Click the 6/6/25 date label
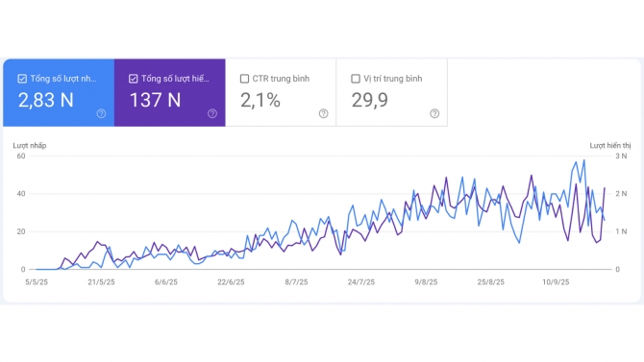Image resolution: width=644 pixels, height=362 pixels. pyautogui.click(x=166, y=282)
